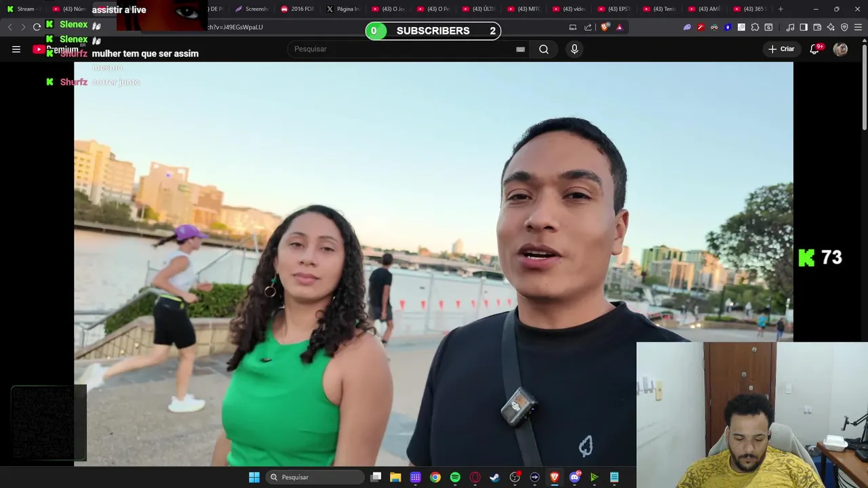This screenshot has width=868, height=488.
Task: Switch to Brave browser in taskbar
Action: (x=555, y=477)
